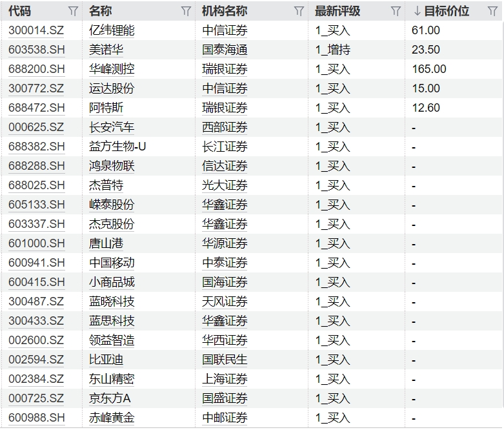This screenshot has width=504, height=430.
Task: Open stock code 688200.SH
Action: (37, 69)
